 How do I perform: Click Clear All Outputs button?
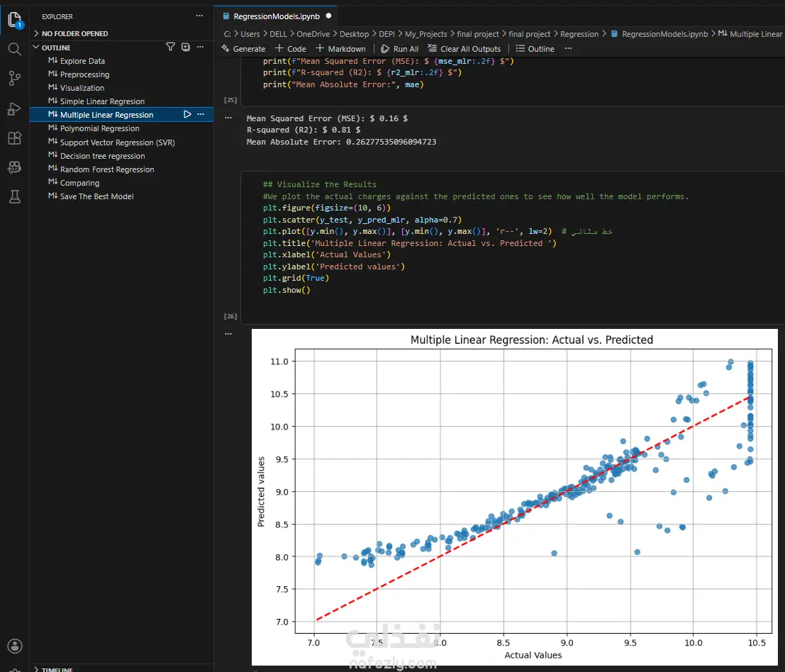(x=464, y=48)
